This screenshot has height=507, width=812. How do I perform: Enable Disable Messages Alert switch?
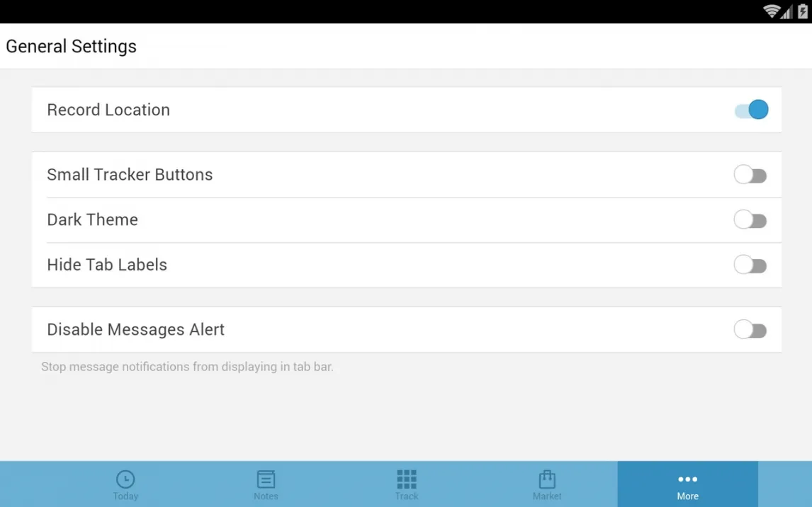[x=750, y=329]
